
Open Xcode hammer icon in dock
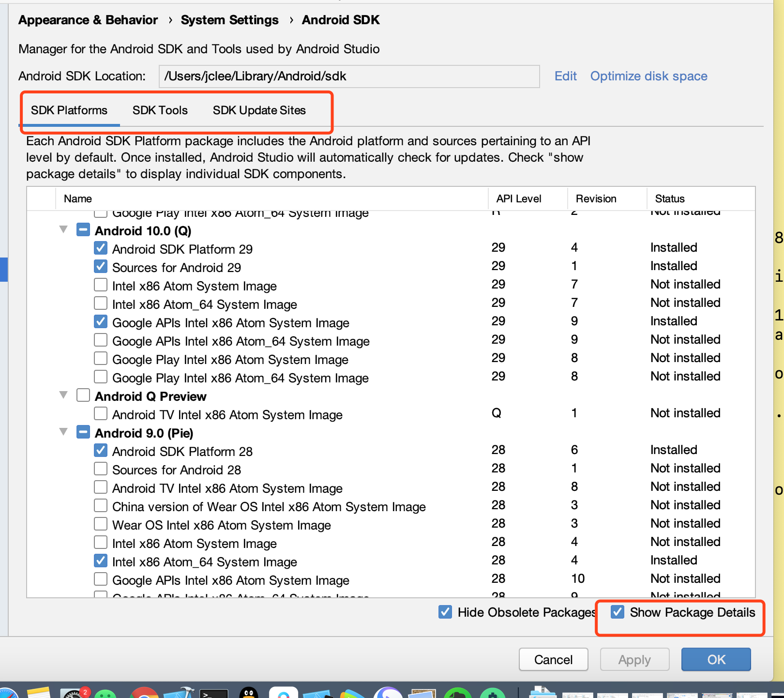(179, 693)
